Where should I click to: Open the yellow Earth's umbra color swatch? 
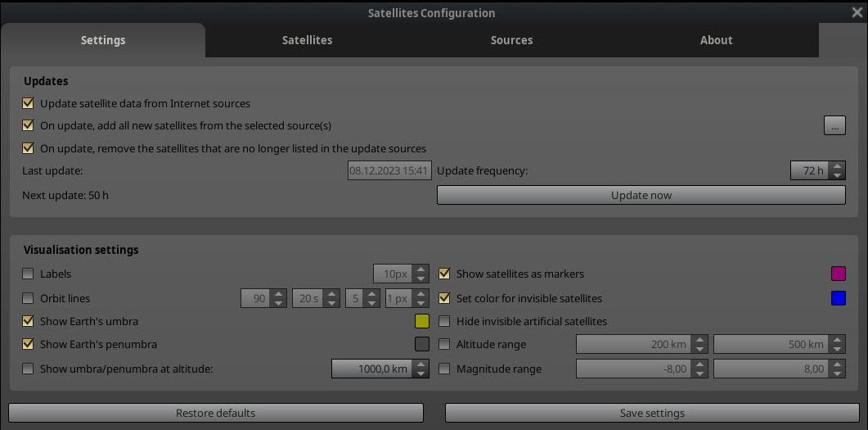point(421,321)
